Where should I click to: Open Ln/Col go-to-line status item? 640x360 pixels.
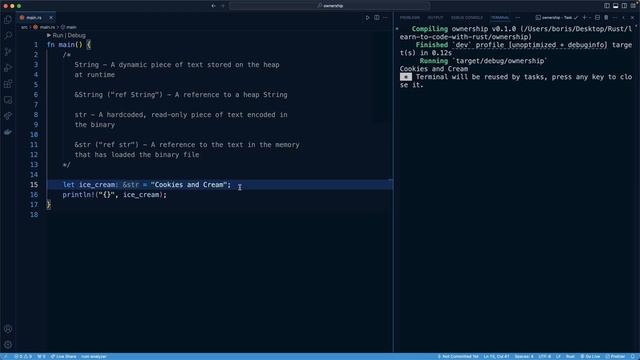click(x=496, y=356)
